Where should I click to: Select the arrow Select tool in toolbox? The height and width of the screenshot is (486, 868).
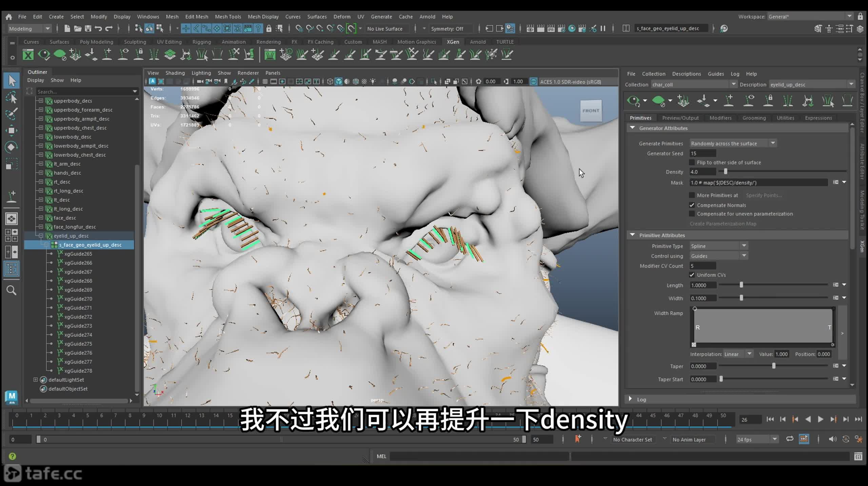click(x=12, y=81)
